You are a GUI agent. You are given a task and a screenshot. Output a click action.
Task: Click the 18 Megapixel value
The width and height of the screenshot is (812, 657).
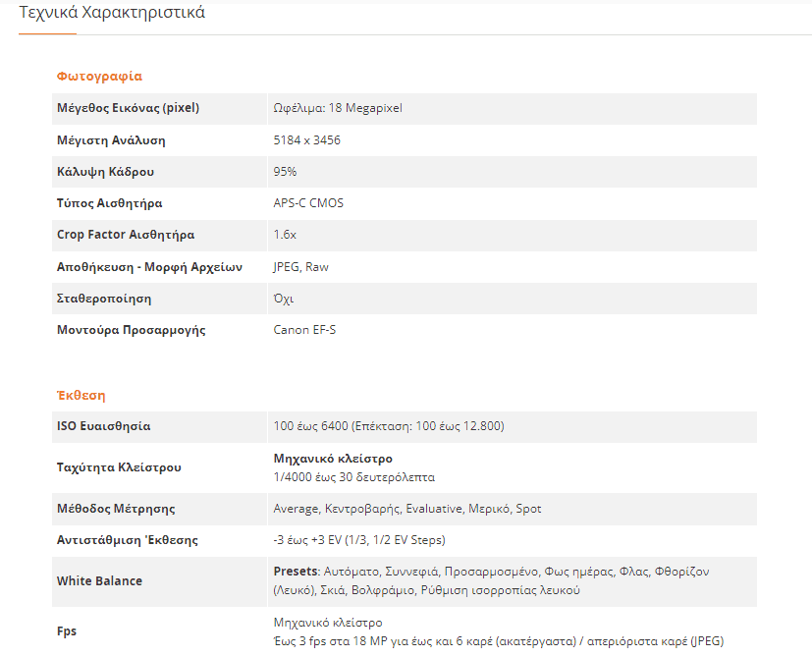click(x=365, y=108)
